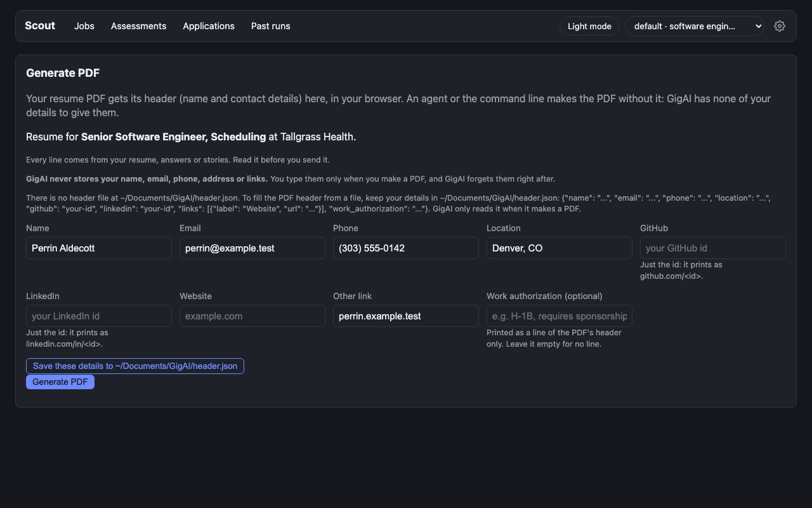Click the Email input field
This screenshot has width=812, height=508.
pos(252,248)
